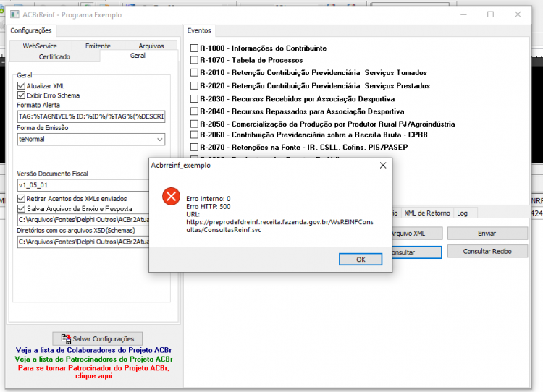
Task: Check R-1070 Tabela de Processos
Action: point(194,60)
